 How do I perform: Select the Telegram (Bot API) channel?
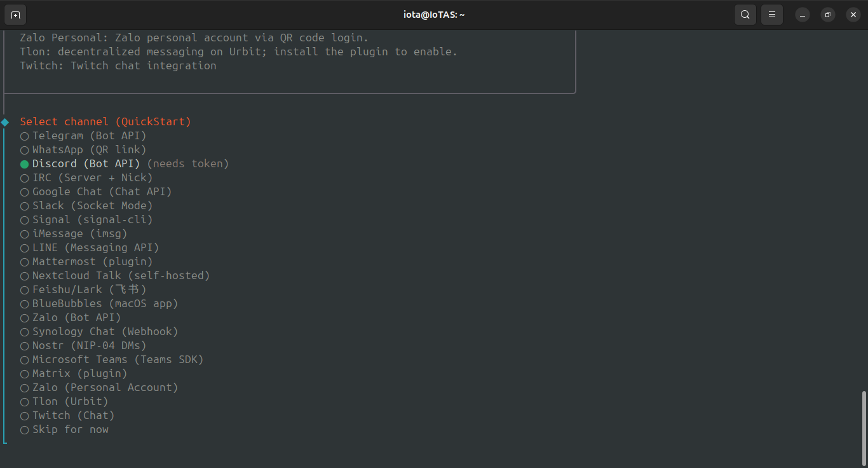(x=83, y=135)
